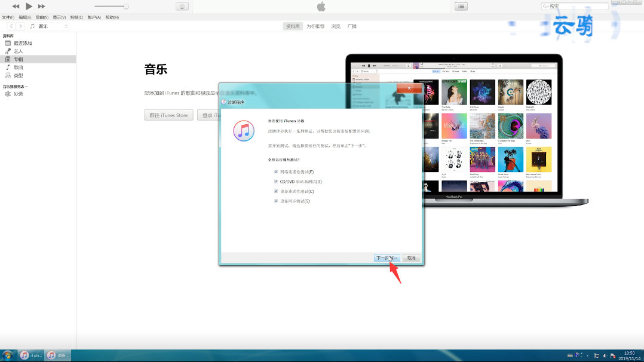
Task: Switch to the 浏览 tab
Action: pos(336,26)
